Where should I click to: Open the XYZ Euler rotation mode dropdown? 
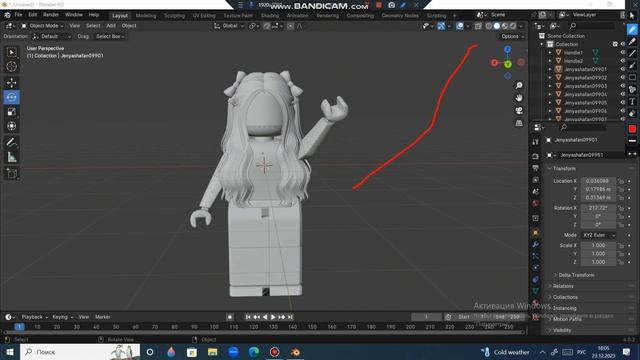pyautogui.click(x=598, y=235)
